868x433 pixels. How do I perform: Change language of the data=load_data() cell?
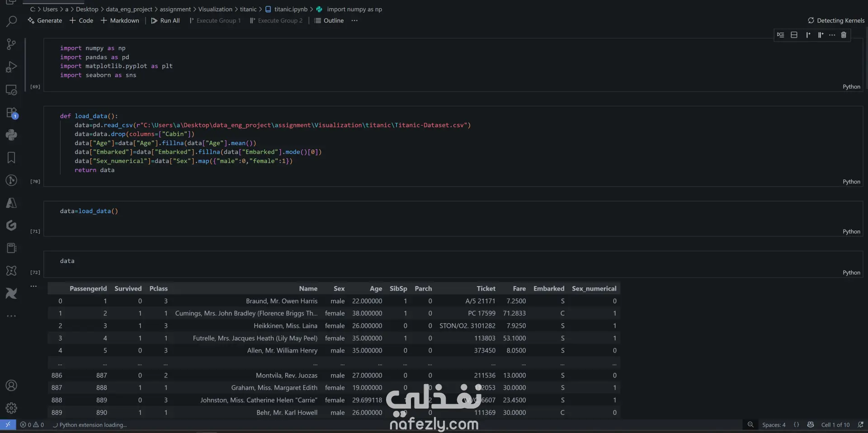tap(851, 231)
